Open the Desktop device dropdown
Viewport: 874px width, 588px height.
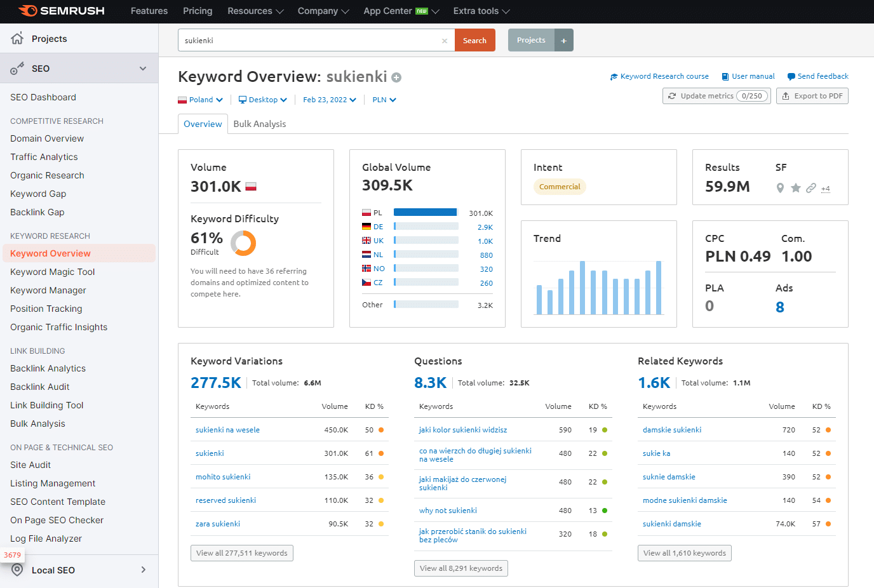point(263,100)
